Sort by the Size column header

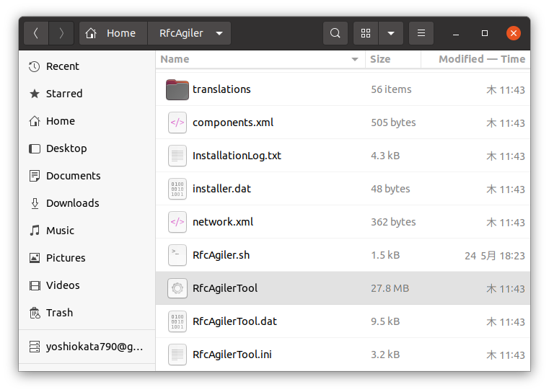(x=380, y=59)
